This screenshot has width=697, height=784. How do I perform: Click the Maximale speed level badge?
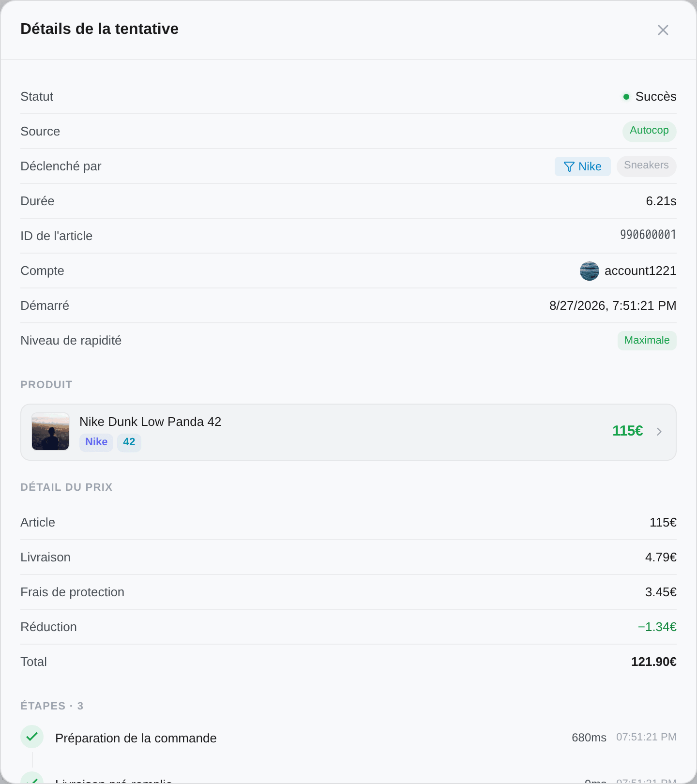(647, 340)
